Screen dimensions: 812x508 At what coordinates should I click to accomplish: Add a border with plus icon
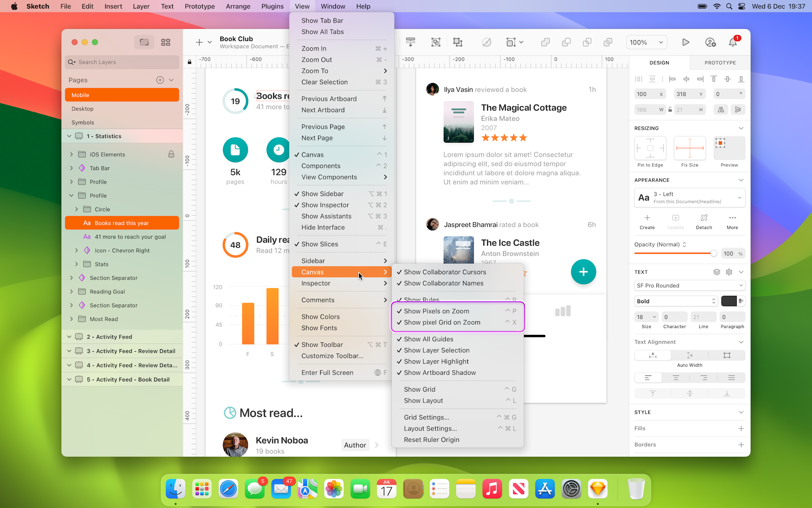click(x=741, y=444)
